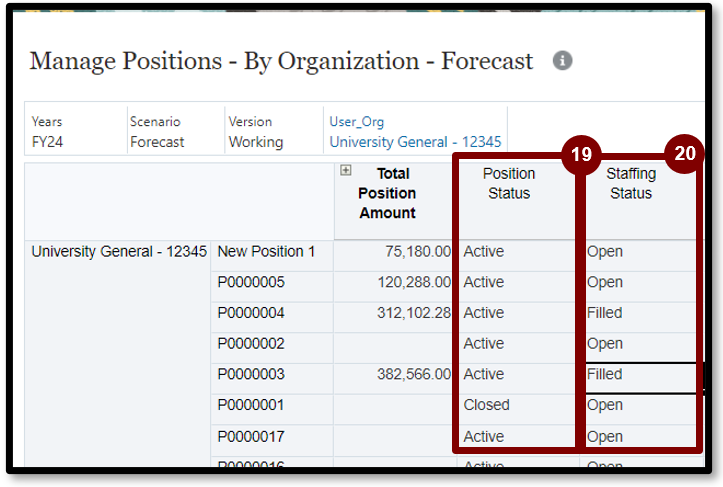Click the Staffing Status column header
Screen dimensions: 723x487
[x=630, y=183]
